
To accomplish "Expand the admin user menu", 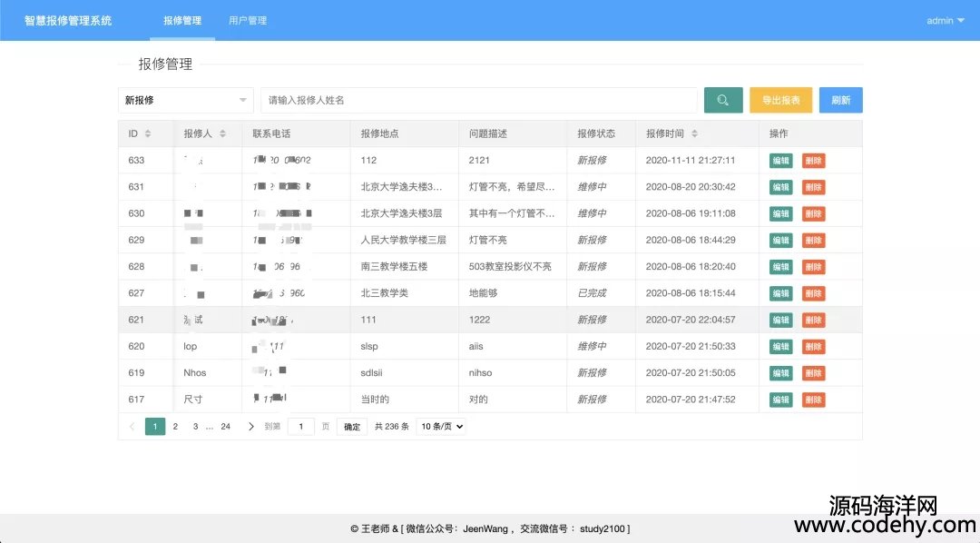I will [x=945, y=20].
